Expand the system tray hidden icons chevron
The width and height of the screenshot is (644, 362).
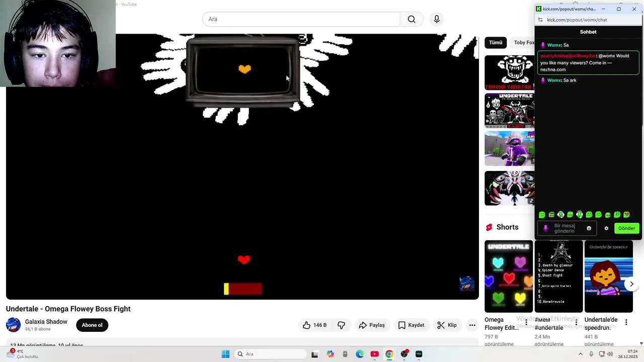coord(581,354)
